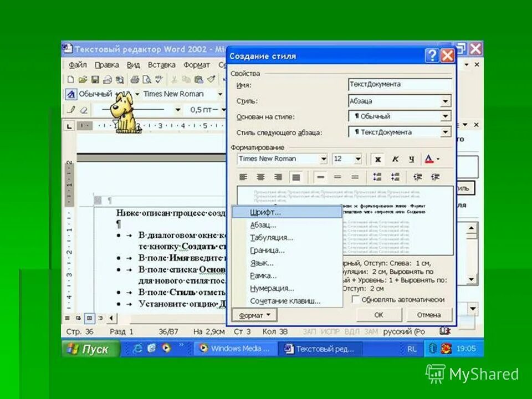Open style dropdown 'Обычный' in Word toolbar
This screenshot has height=399, width=532.
pos(137,94)
